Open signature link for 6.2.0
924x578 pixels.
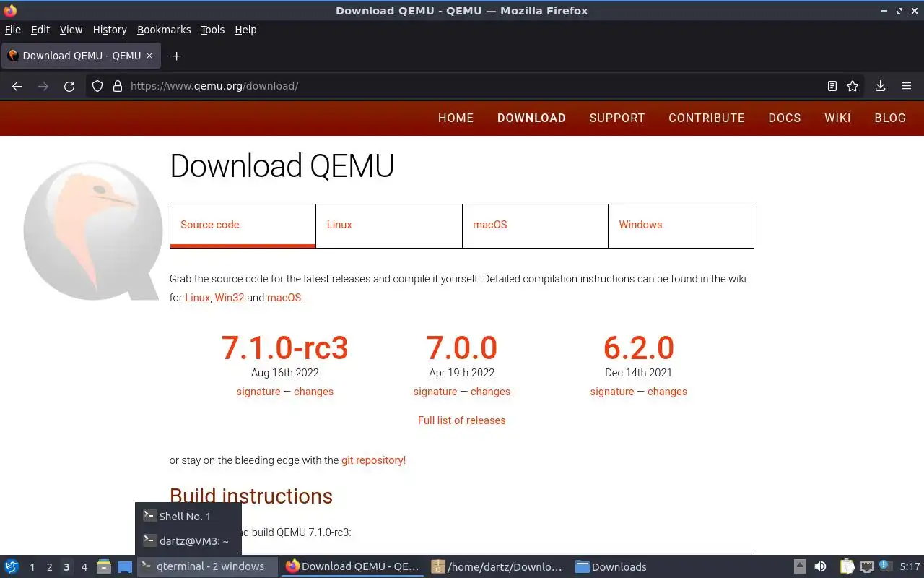pos(612,392)
